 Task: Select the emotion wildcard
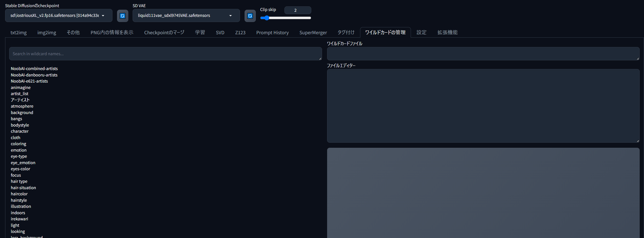(19, 150)
